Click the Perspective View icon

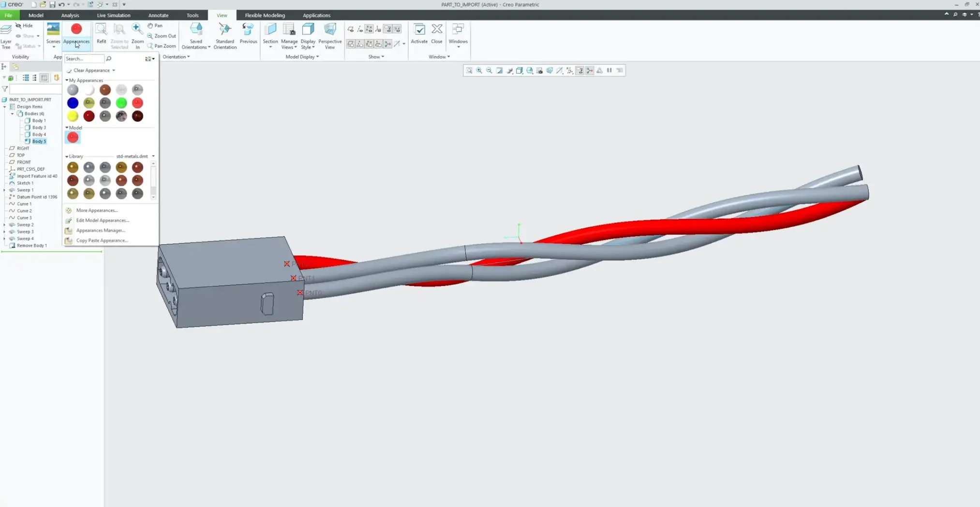[x=330, y=30]
